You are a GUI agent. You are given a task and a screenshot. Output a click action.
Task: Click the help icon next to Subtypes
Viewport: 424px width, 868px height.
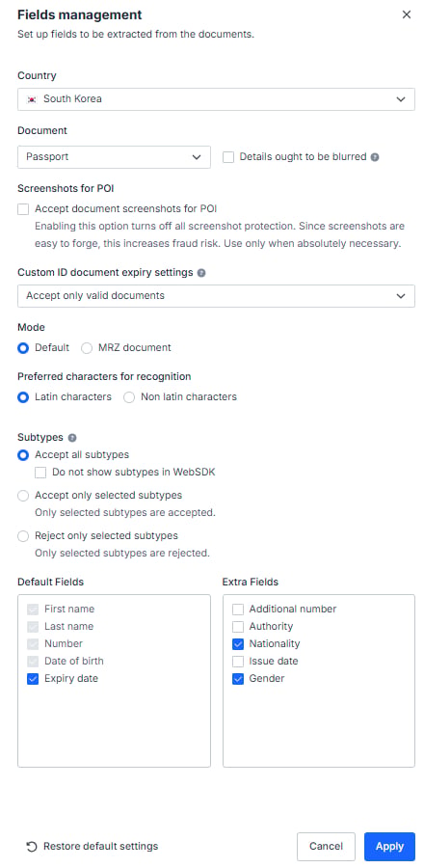click(72, 438)
